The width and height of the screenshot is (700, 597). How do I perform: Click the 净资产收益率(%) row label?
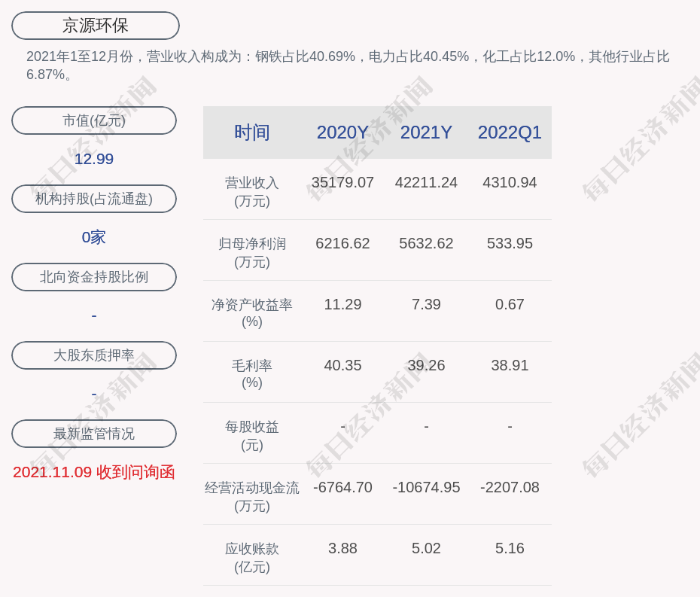point(252,313)
